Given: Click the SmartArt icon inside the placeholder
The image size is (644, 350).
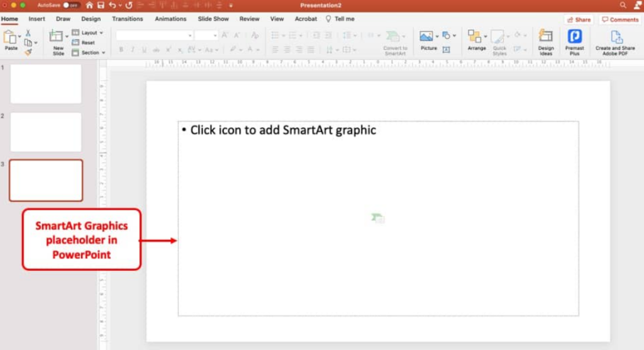Looking at the screenshot, I should [377, 218].
